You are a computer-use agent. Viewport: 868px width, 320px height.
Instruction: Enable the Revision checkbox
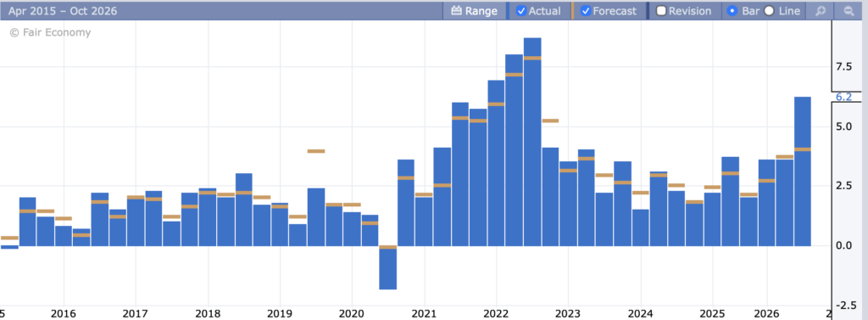(661, 10)
